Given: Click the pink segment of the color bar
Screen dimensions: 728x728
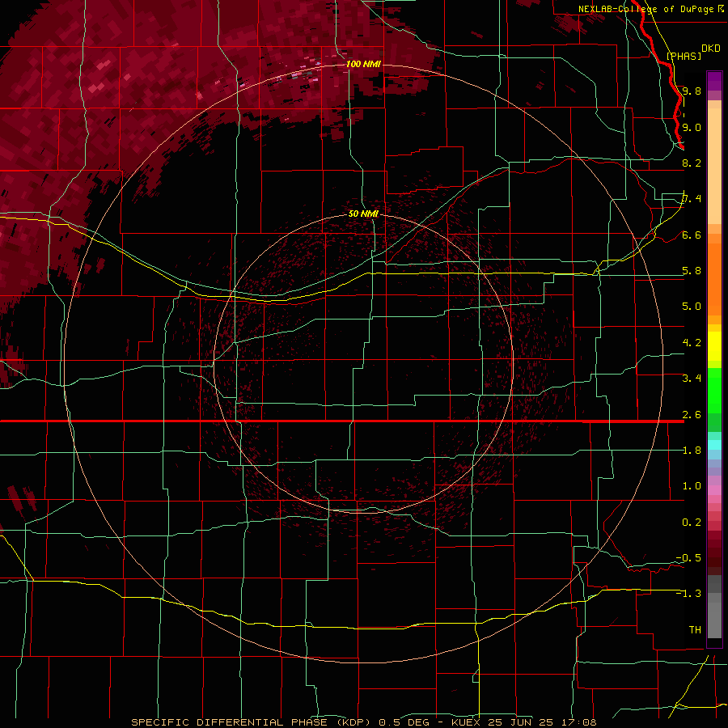Looking at the screenshot, I should coord(714,489).
